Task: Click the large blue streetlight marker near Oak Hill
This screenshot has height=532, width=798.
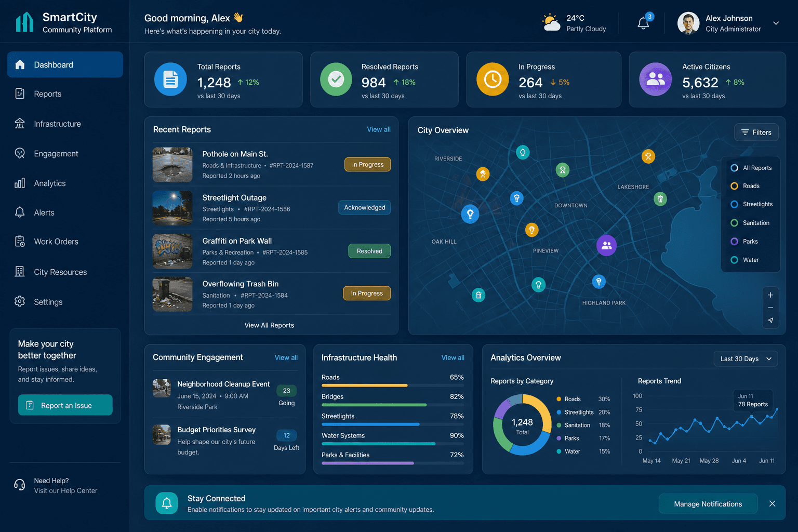Action: click(470, 214)
